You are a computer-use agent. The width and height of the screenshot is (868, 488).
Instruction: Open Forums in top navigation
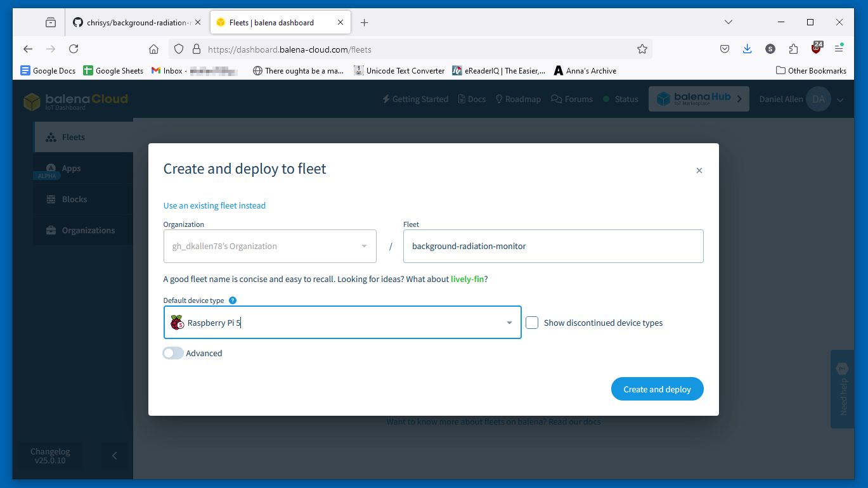point(572,99)
